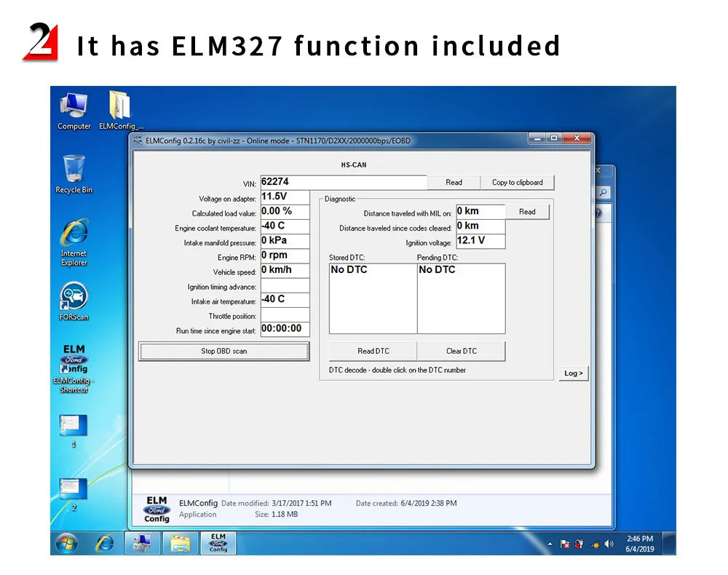Click Intake air temperature field

point(285,299)
